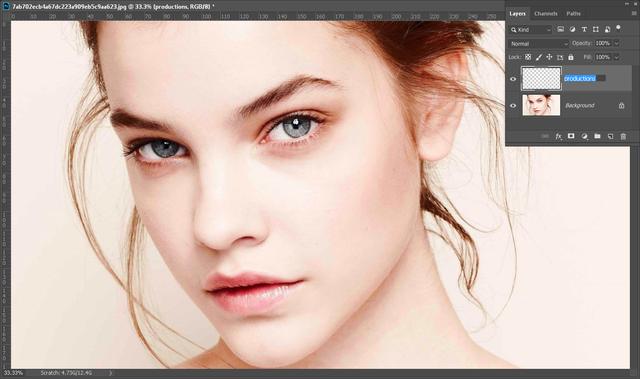Lock image pixels with brush icon
Image resolution: width=640 pixels, height=379 pixels.
click(x=538, y=57)
